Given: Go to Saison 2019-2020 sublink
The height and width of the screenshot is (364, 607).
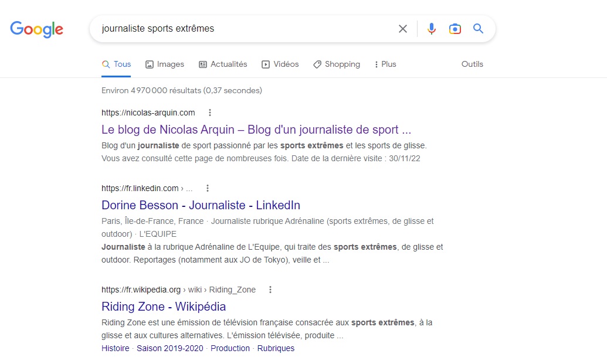Looking at the screenshot, I should [x=169, y=348].
